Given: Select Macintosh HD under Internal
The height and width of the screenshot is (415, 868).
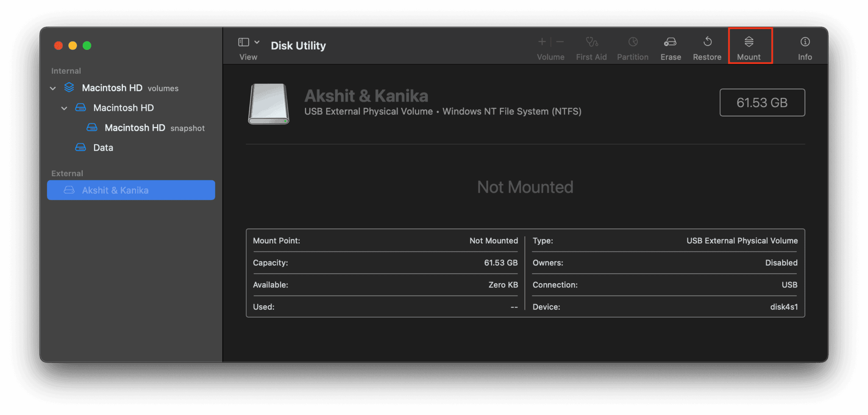Looking at the screenshot, I should click(x=123, y=108).
